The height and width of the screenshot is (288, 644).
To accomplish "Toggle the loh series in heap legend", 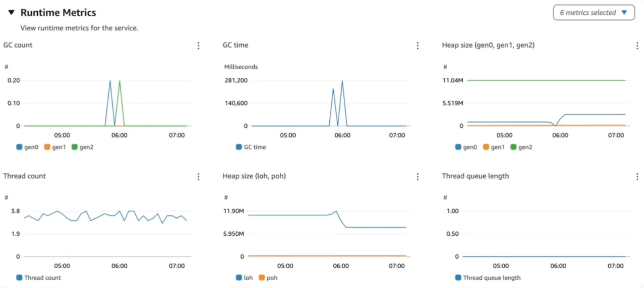I will tap(244, 278).
